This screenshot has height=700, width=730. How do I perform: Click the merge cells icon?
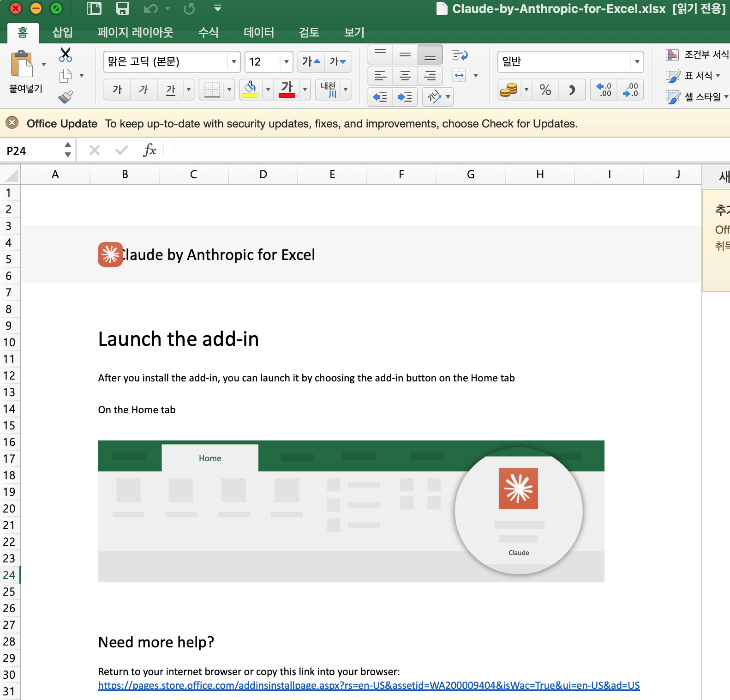pyautogui.click(x=460, y=75)
